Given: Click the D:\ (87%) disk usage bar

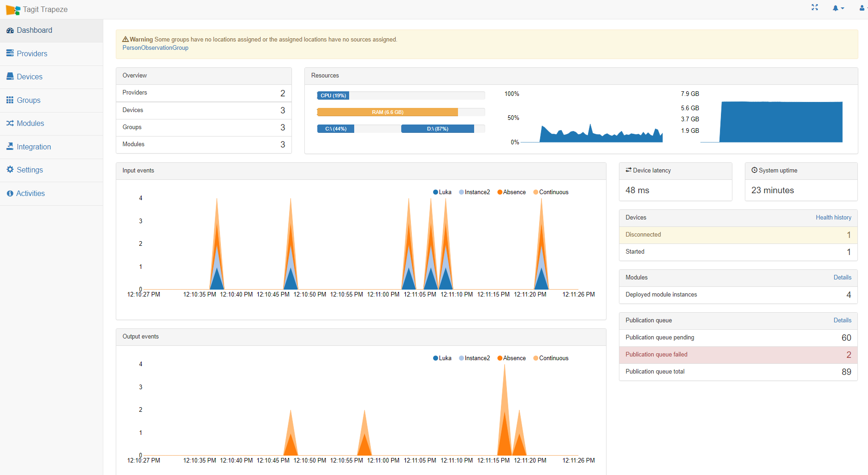Looking at the screenshot, I should point(438,129).
